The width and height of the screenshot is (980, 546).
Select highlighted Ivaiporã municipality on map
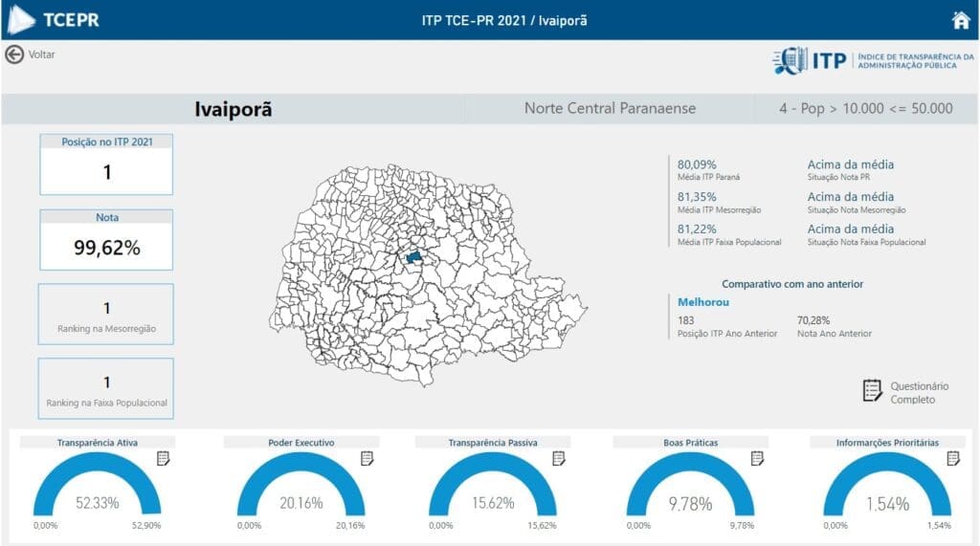pos(414,257)
